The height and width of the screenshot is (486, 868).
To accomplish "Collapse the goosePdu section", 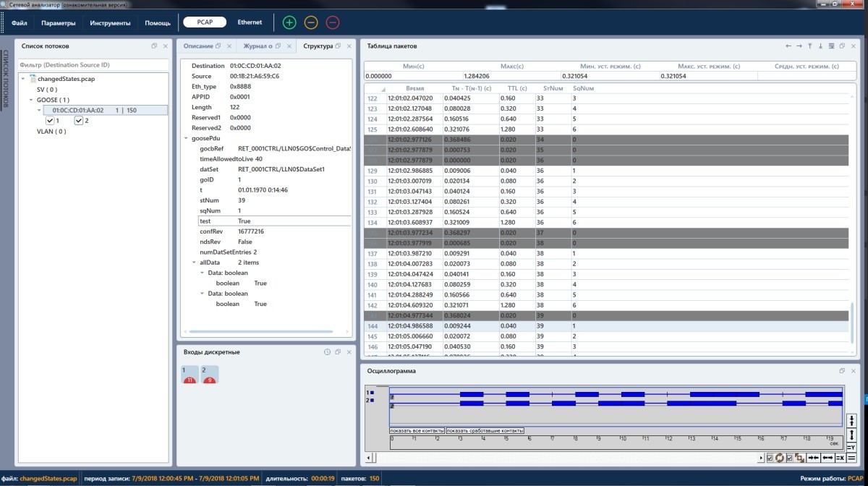I will (x=186, y=138).
